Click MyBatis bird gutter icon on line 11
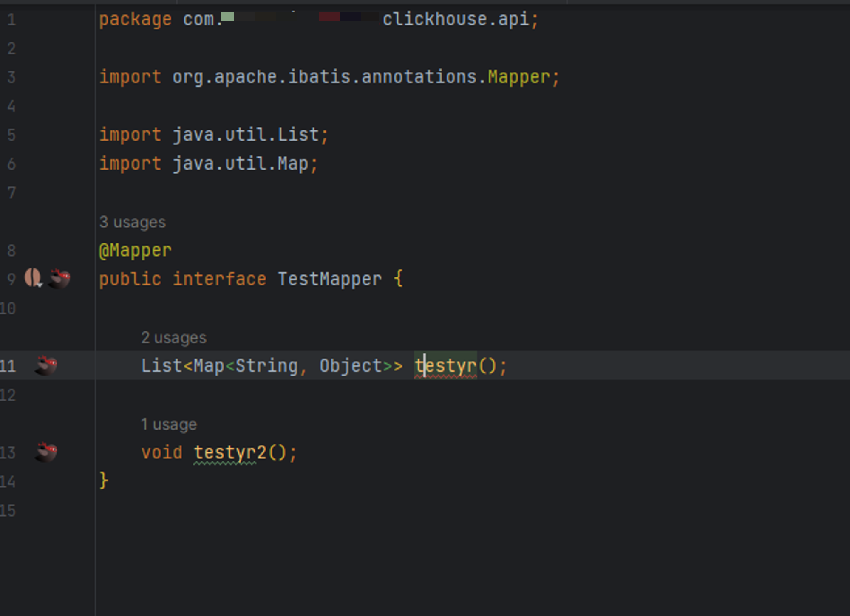Viewport: 850px width, 616px height. point(46,365)
